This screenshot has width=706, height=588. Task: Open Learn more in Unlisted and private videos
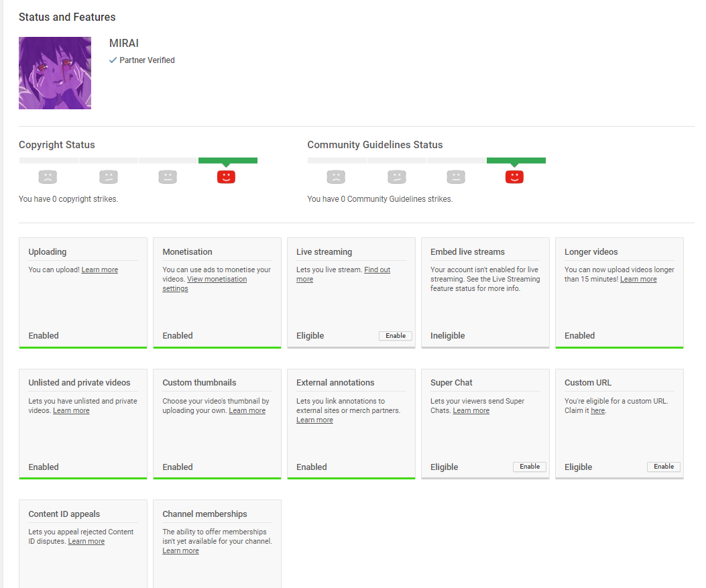click(71, 410)
